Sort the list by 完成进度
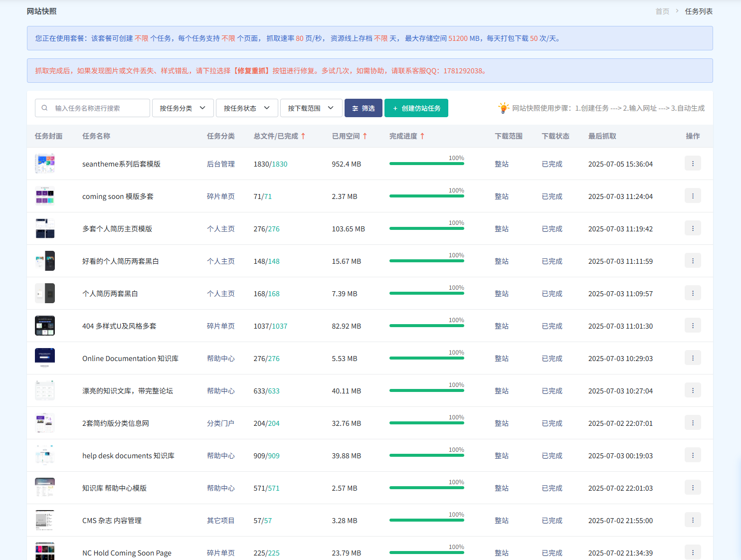 (422, 136)
